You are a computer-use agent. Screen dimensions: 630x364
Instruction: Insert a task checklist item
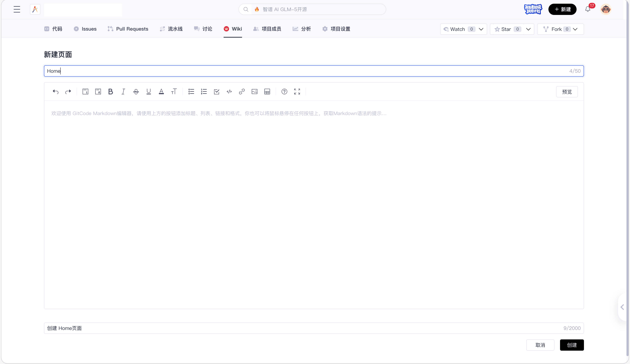(x=217, y=92)
